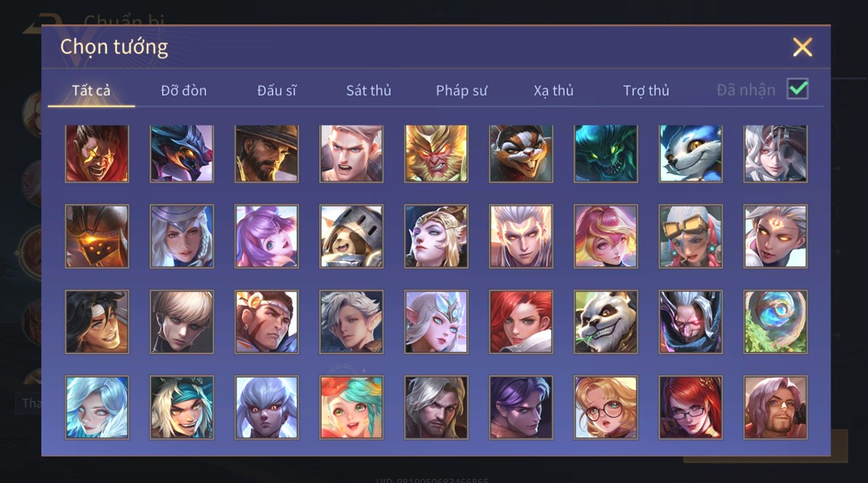Image resolution: width=868 pixels, height=483 pixels.
Task: Uncheck the Đã nhận checkbox
Action: (x=798, y=89)
